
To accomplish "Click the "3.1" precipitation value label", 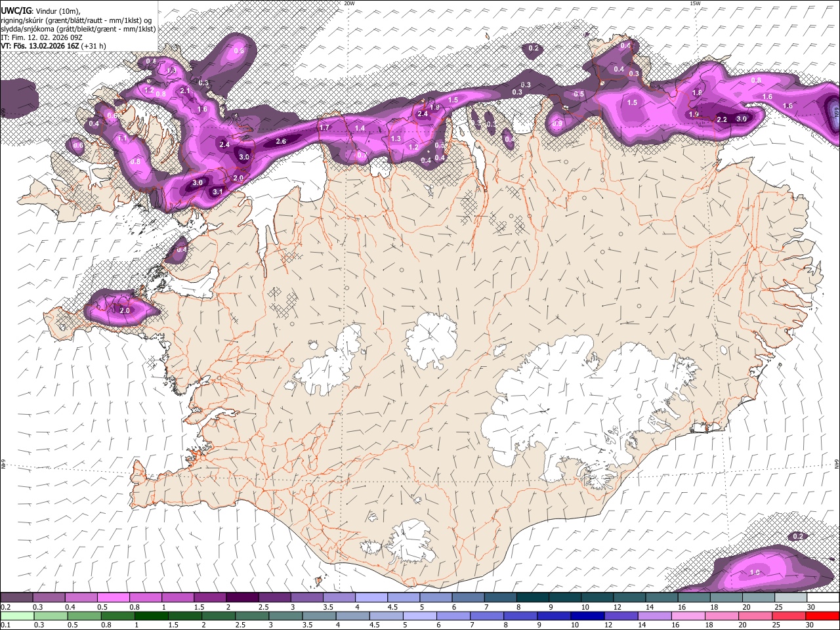I will [219, 192].
